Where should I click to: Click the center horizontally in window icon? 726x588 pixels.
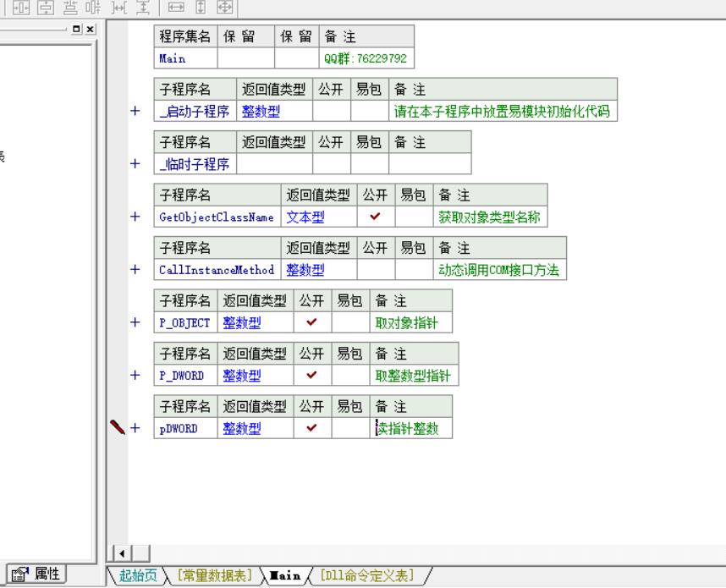(21, 7)
